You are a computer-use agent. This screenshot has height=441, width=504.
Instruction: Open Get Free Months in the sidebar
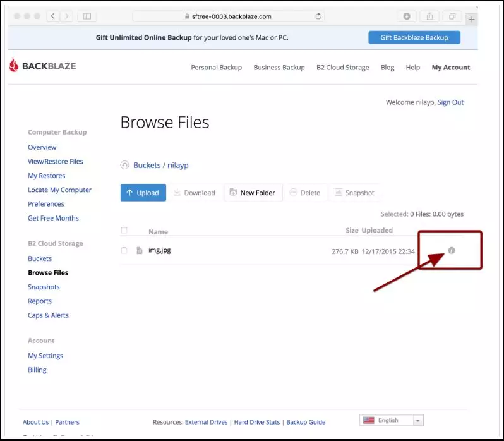click(53, 218)
